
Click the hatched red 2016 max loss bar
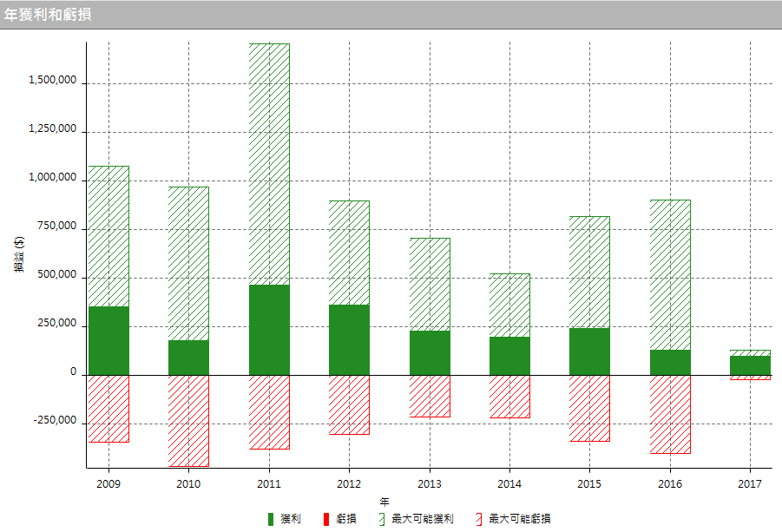670,414
